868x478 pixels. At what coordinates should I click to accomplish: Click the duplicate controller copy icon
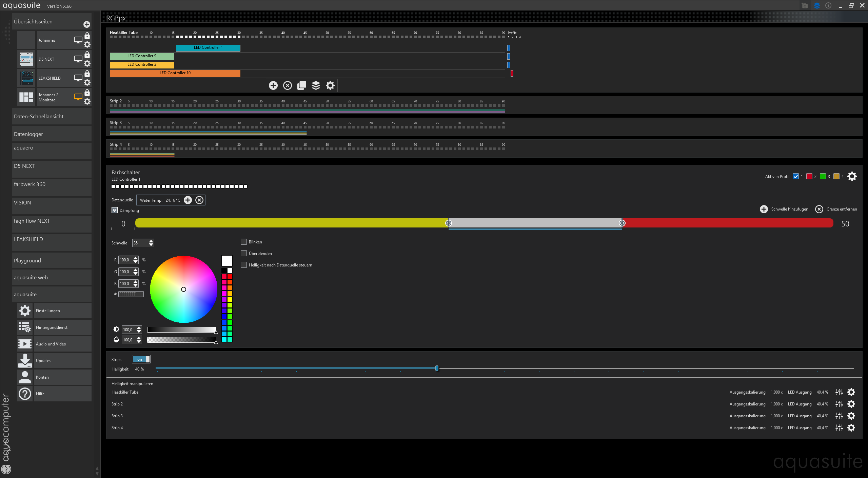point(302,85)
